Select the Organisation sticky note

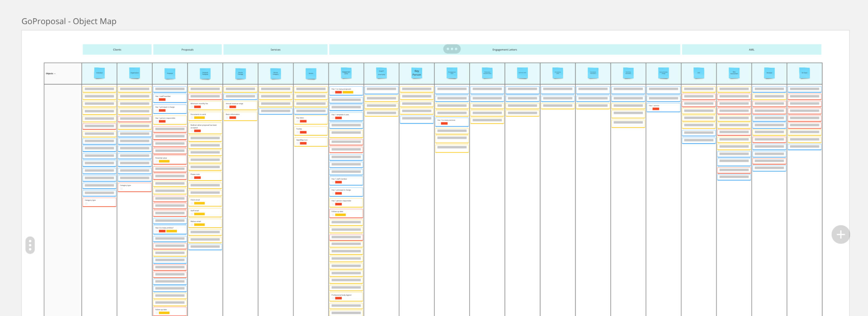click(135, 73)
